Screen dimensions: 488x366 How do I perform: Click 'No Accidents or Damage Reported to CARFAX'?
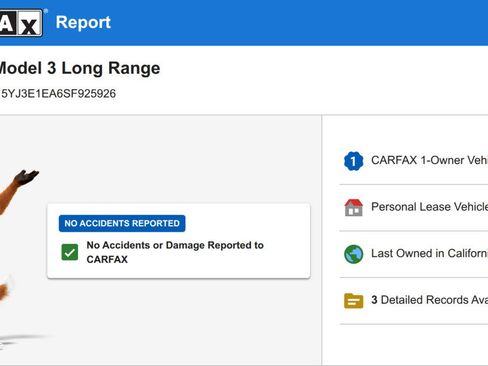[175, 252]
